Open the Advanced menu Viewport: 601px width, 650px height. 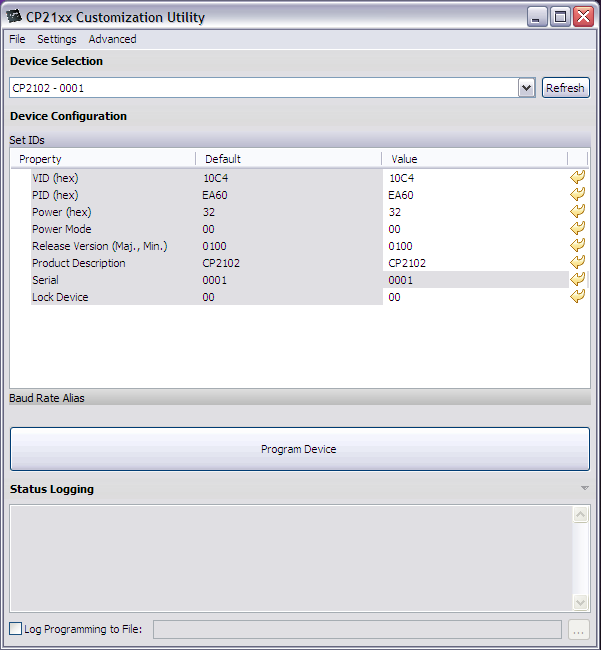[112, 39]
